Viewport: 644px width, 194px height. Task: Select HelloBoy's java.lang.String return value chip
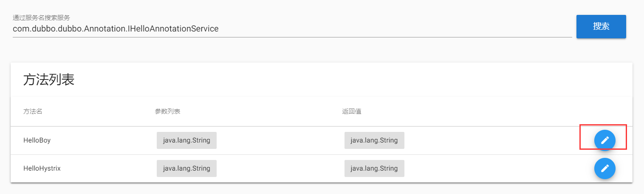click(374, 140)
